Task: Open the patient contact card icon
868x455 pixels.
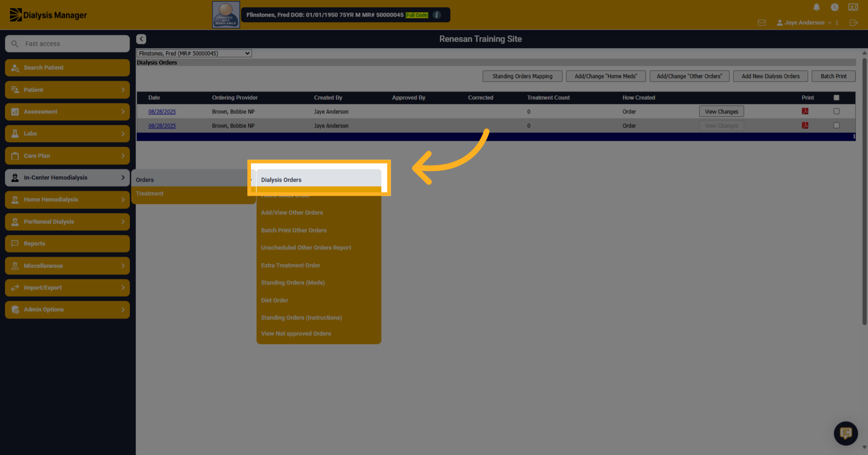Action: pos(853,7)
